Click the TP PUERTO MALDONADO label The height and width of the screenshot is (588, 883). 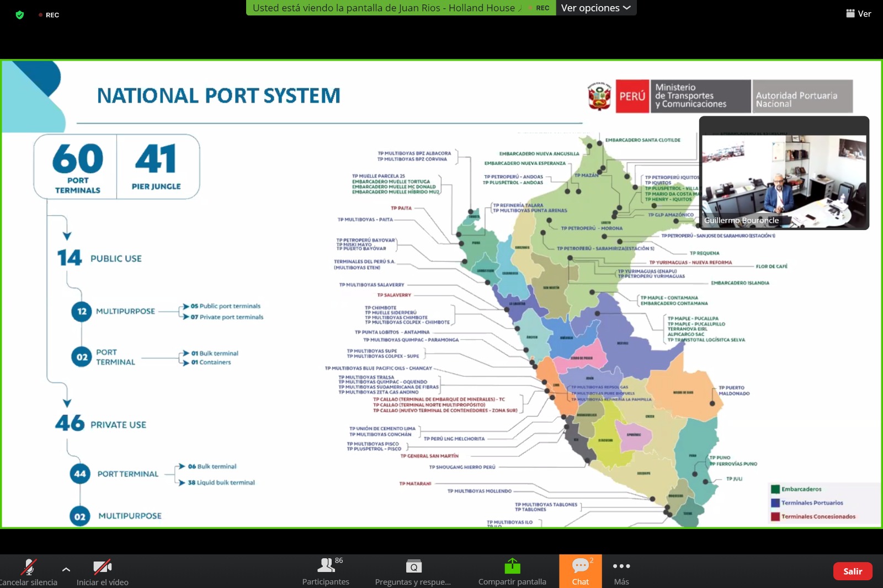coord(734,391)
